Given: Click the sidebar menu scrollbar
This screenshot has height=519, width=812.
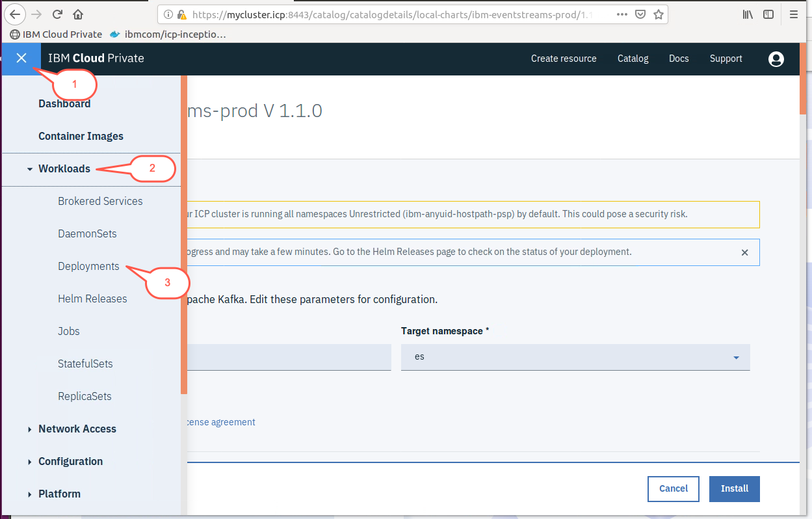Looking at the screenshot, I should pos(184,234).
